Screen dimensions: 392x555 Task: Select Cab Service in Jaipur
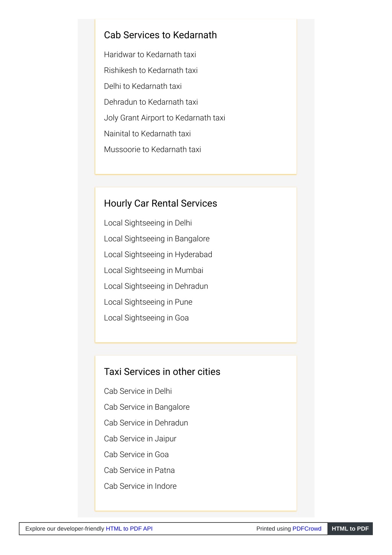pyautogui.click(x=140, y=439)
